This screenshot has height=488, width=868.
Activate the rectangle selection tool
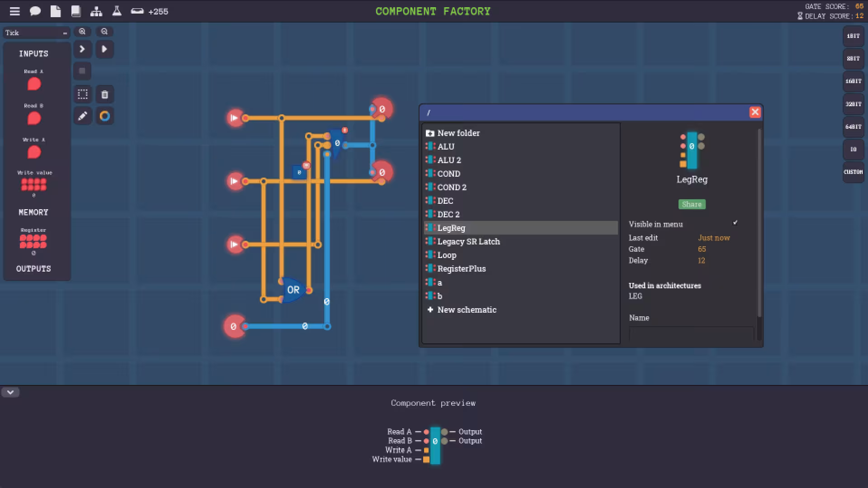[83, 94]
